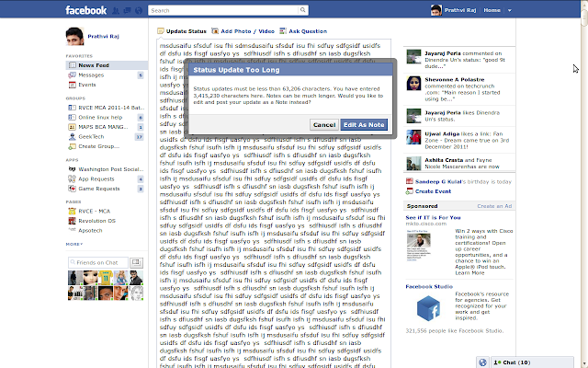
Task: Open Chat (10) bar
Action: pyautogui.click(x=532, y=362)
